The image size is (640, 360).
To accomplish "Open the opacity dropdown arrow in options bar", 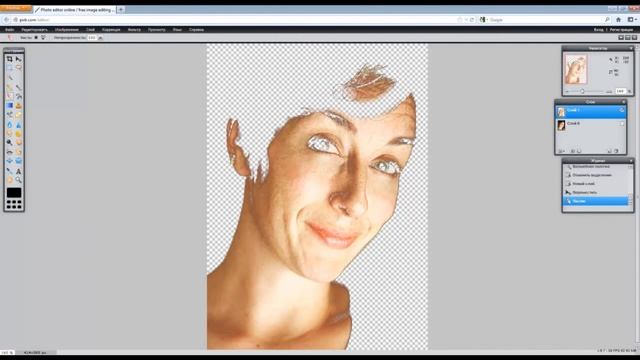I will click(100, 38).
